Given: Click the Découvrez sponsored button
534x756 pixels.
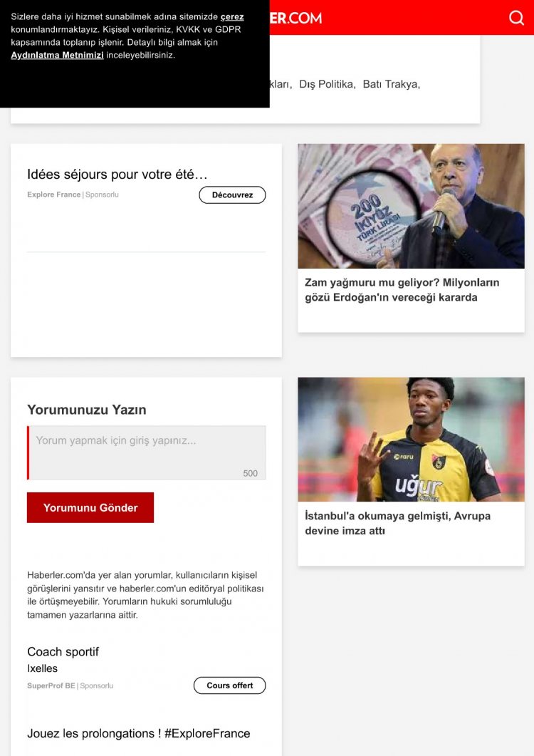Looking at the screenshot, I should coord(232,195).
